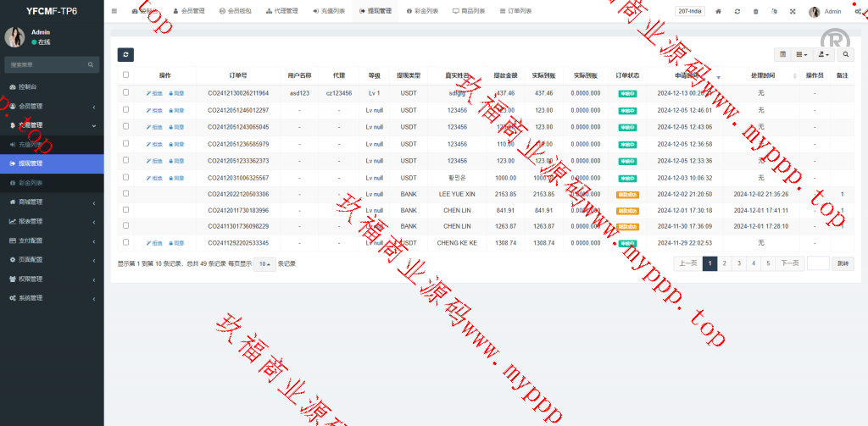Click the trash icon in top bar
Viewport: 868px width, 426px height.
tap(755, 12)
